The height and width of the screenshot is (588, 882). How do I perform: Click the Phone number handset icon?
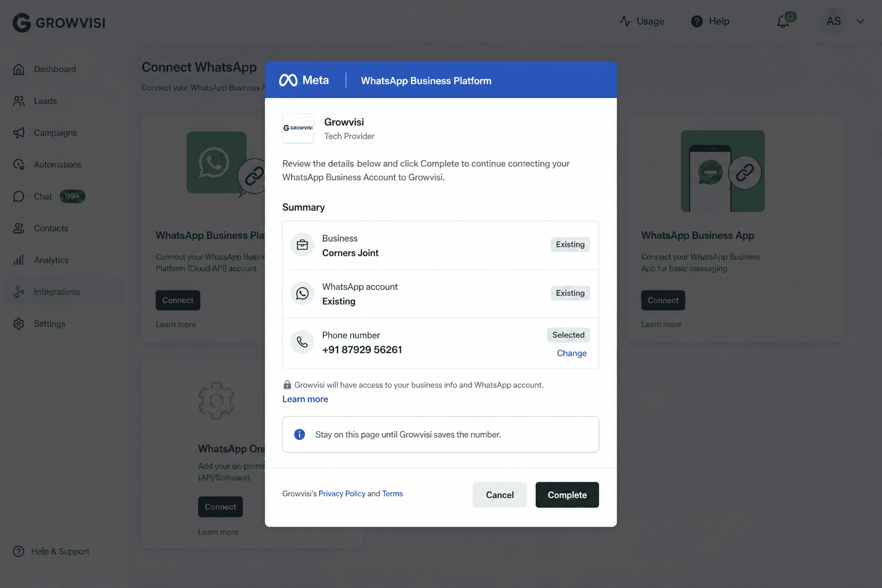302,342
